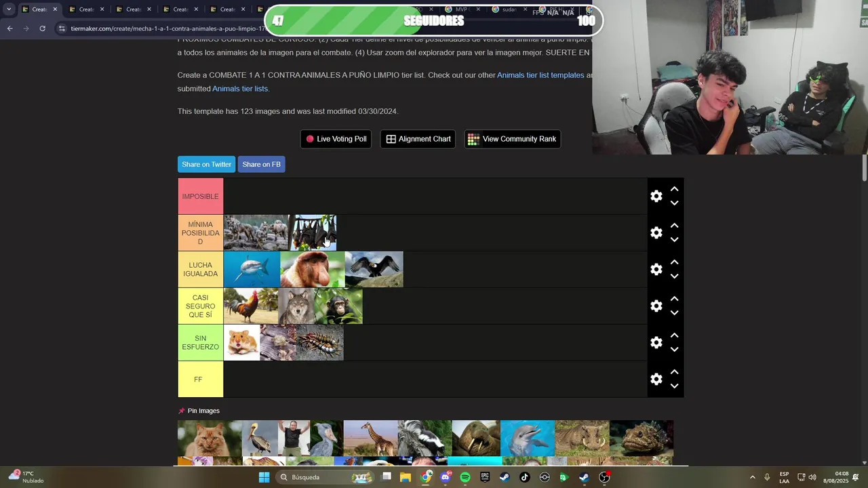Open Epic Games launcher from taskbar
The height and width of the screenshot is (488, 868).
(485, 477)
